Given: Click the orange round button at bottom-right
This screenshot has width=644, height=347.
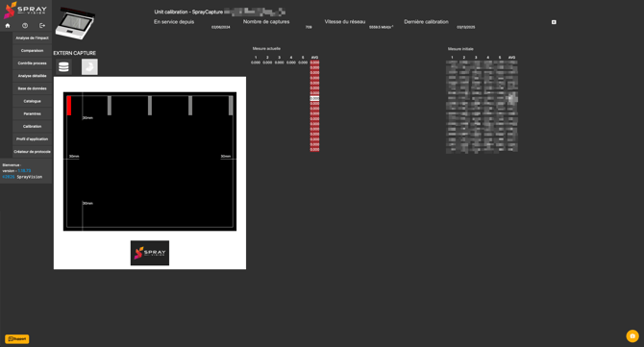Looking at the screenshot, I should pyautogui.click(x=632, y=335).
